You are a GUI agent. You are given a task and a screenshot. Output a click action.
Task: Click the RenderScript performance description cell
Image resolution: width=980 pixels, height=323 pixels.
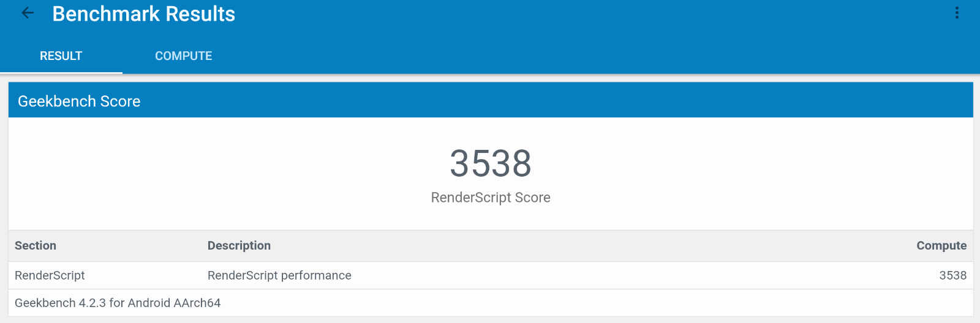279,275
